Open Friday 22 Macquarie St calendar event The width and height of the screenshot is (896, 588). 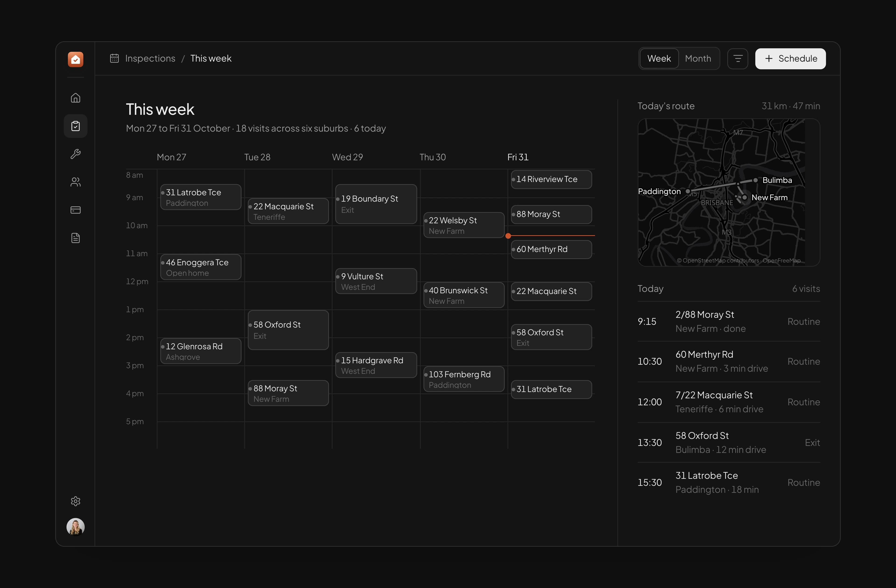coord(551,291)
